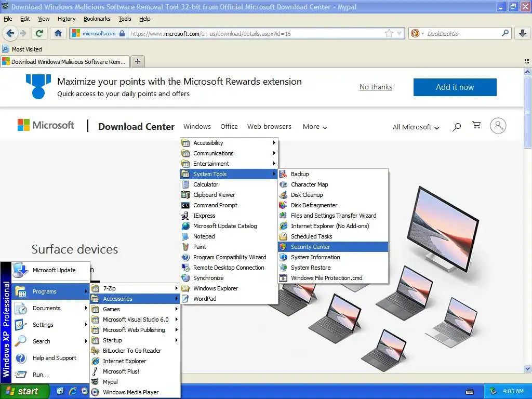Expand the Games program folder
The image size is (532, 399).
tap(135, 309)
